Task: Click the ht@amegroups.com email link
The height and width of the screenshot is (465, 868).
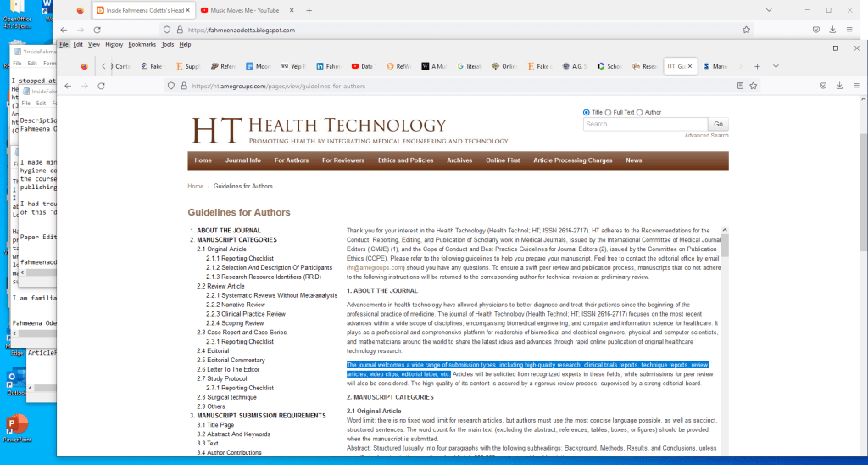Action: click(376, 267)
